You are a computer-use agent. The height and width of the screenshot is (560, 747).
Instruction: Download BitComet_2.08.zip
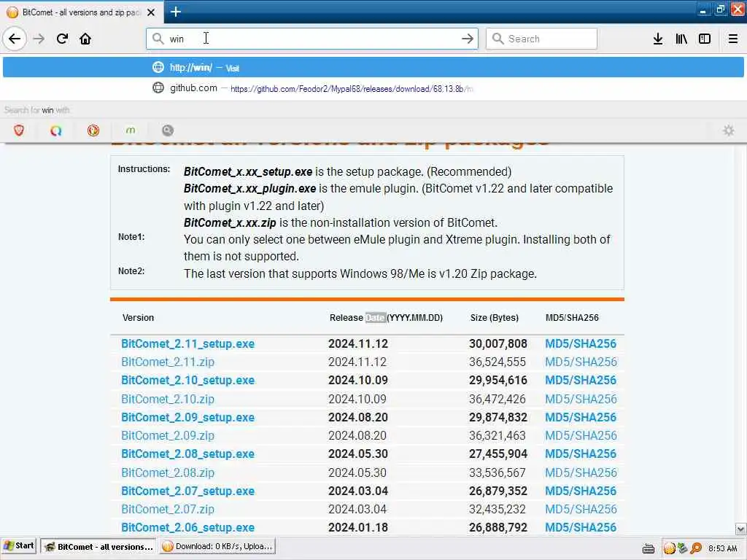168,472
